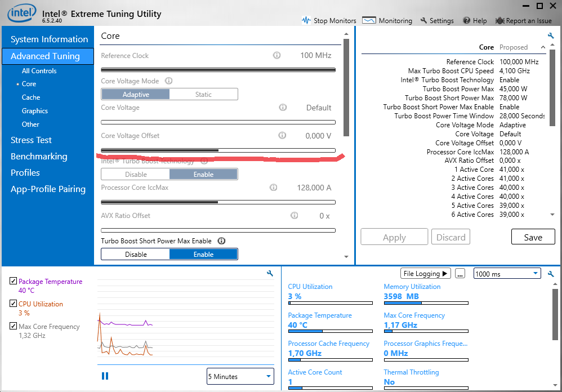Show info icon for Core Voltage
Image resolution: width=562 pixels, height=392 pixels.
click(x=283, y=107)
